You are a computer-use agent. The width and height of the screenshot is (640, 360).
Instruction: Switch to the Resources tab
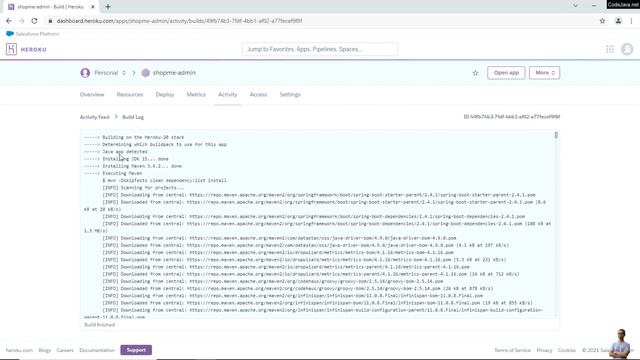(130, 94)
